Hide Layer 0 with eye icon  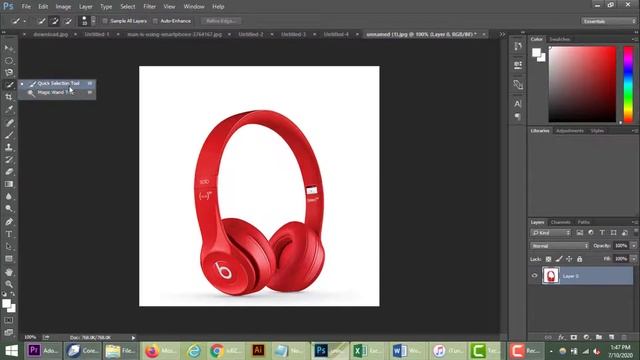point(534,276)
